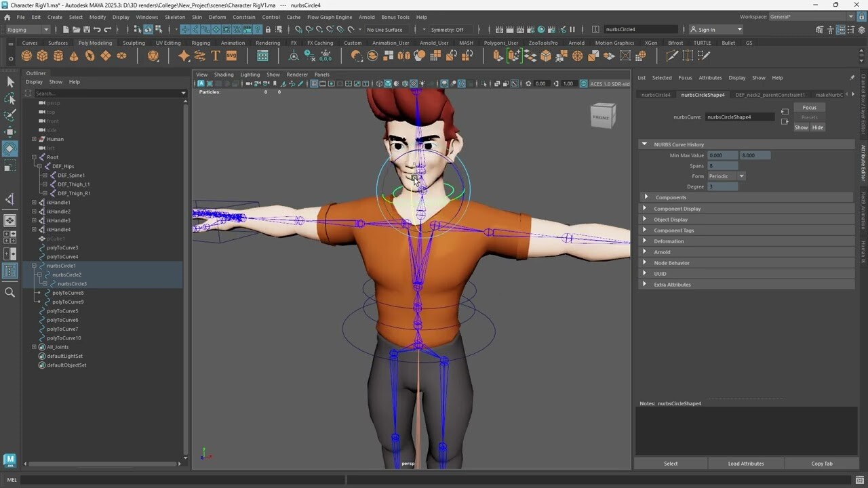This screenshot has width=868, height=488.
Task: Toggle snap to curves magnet icon
Action: click(195, 29)
